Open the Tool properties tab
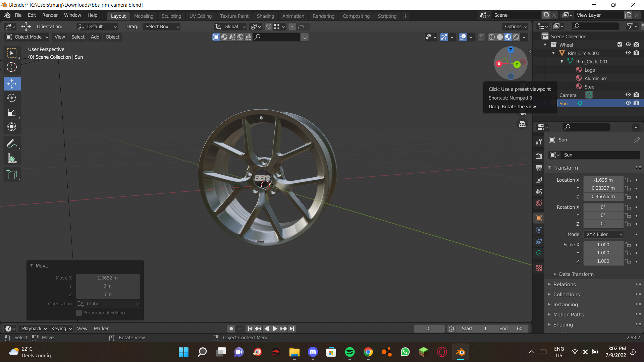 pyautogui.click(x=539, y=141)
